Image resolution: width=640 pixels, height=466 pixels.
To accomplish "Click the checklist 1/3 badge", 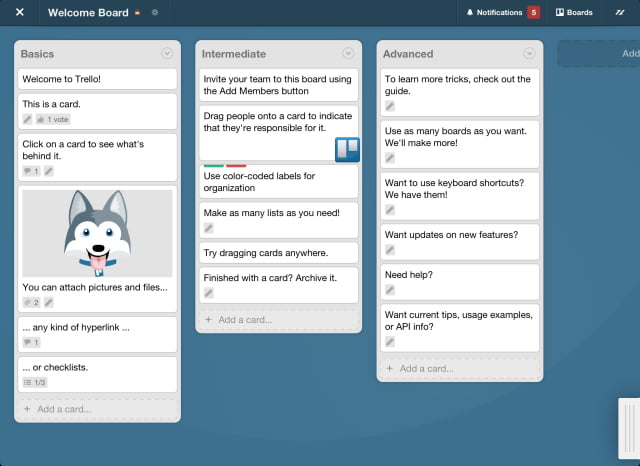I will (x=35, y=382).
